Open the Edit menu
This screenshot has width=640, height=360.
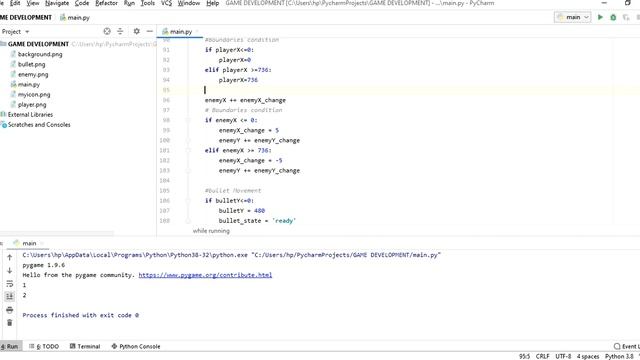coord(15,3)
